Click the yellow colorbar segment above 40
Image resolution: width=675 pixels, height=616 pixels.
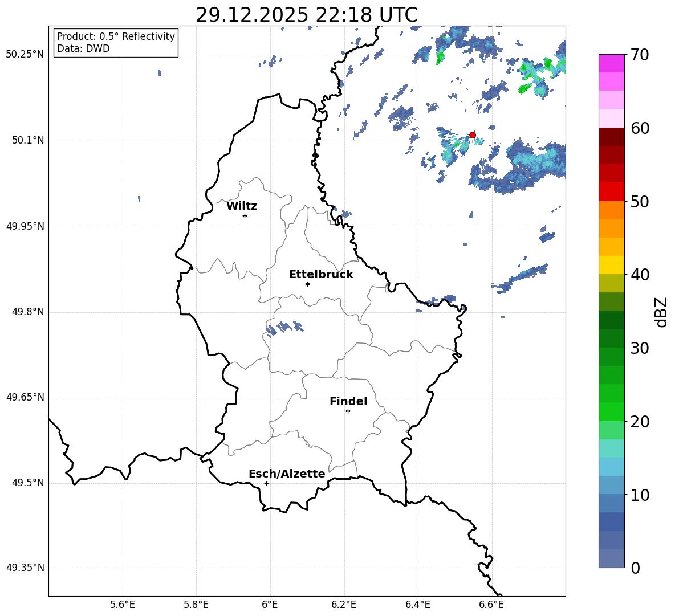point(611,265)
